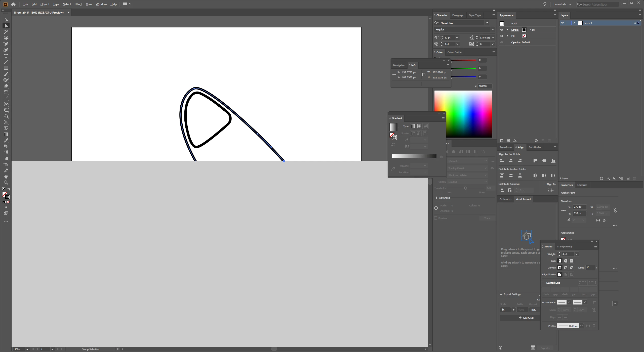
Task: Select the Gradient tool in toolbar
Action: 6,134
